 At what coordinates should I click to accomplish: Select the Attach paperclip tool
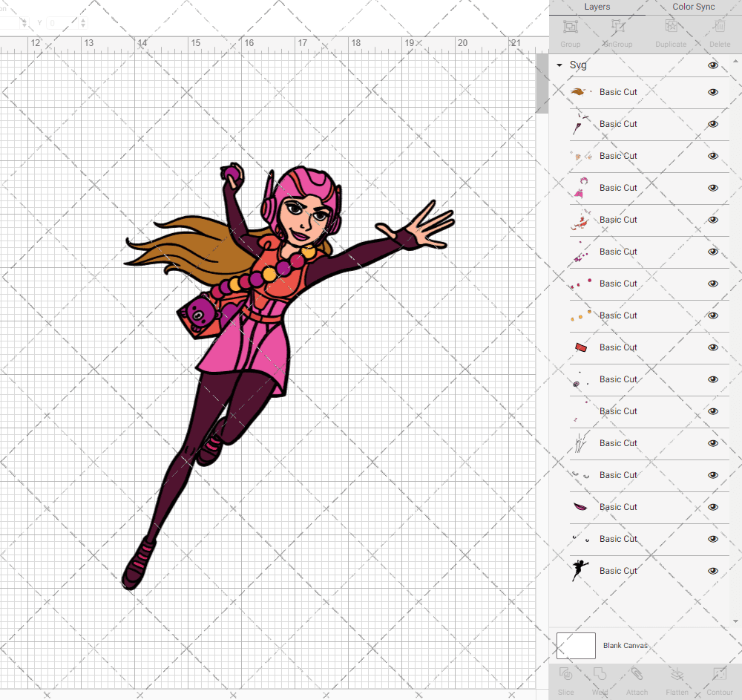[637, 674]
